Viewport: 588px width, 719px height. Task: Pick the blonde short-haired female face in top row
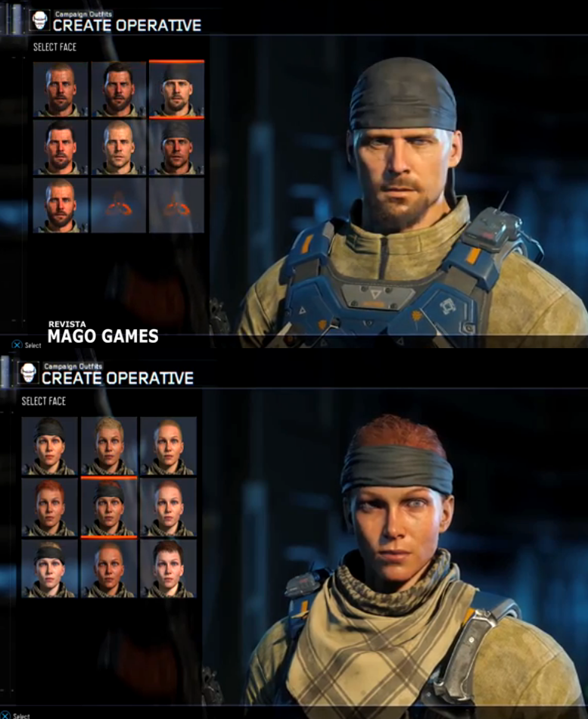point(109,446)
